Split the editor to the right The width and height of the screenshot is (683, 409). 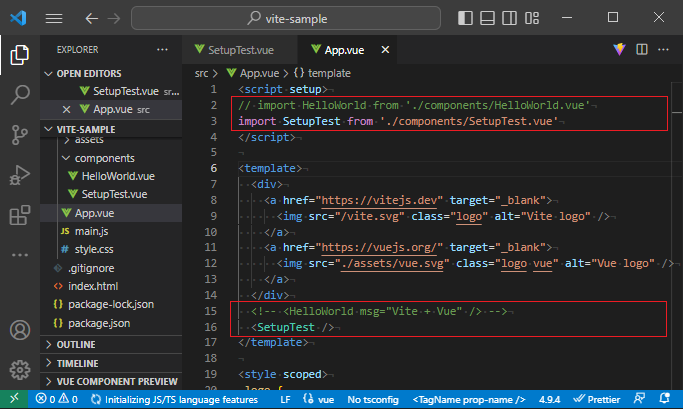pos(642,49)
